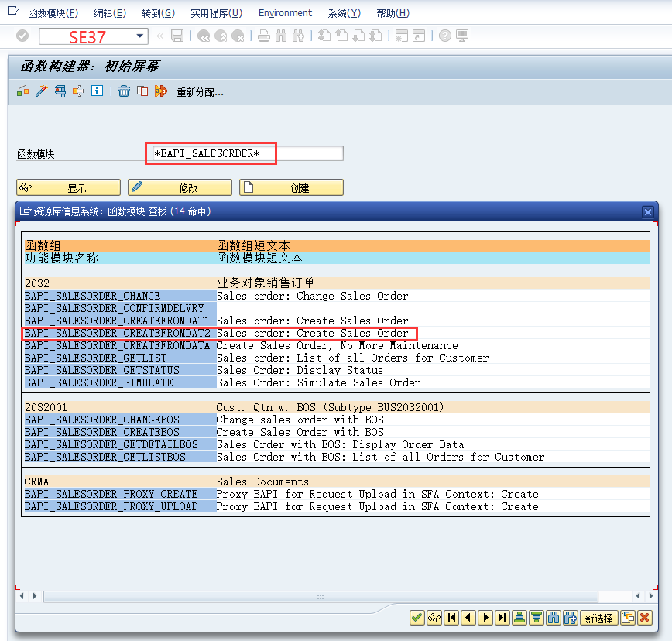Select BAPI_SALESORDER_CHANGE in results list

(x=338, y=296)
